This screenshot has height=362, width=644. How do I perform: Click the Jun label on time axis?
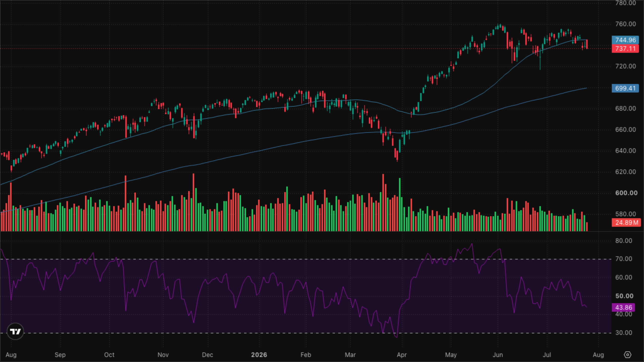click(498, 355)
